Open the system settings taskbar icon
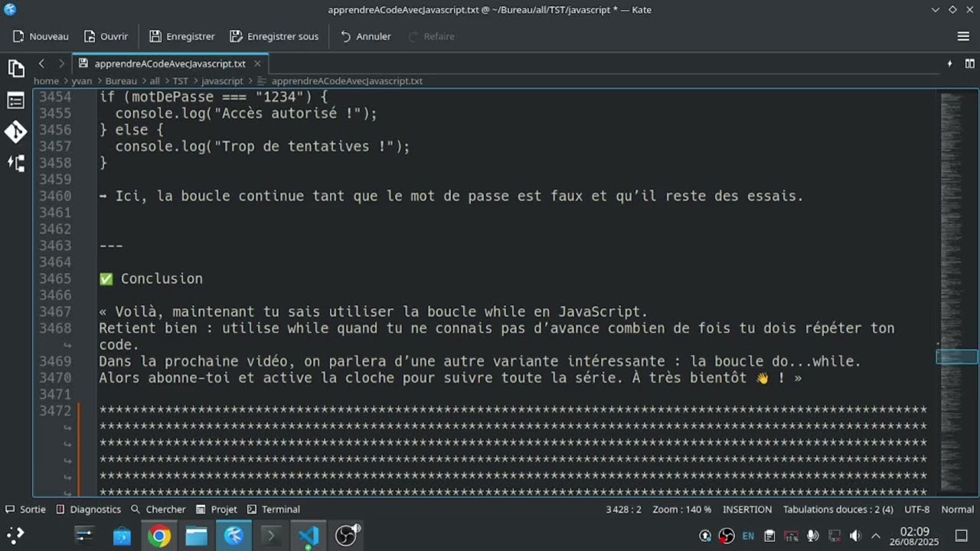 (84, 536)
